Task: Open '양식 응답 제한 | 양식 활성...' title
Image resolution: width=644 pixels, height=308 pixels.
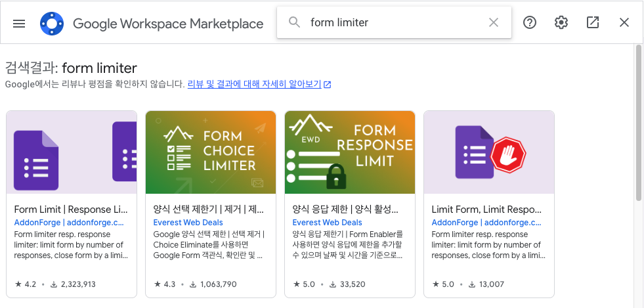Action: point(345,209)
